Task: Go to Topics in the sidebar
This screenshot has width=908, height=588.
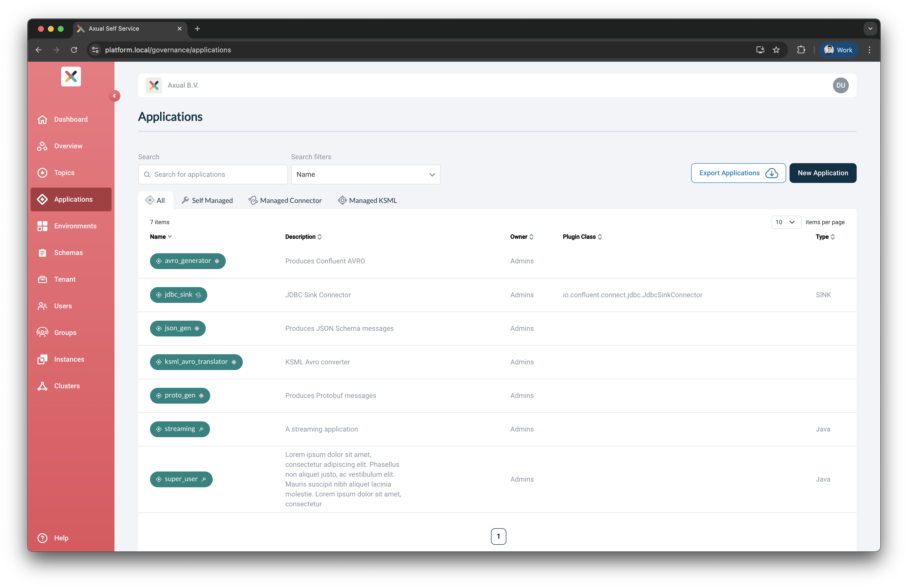Action: pos(64,173)
